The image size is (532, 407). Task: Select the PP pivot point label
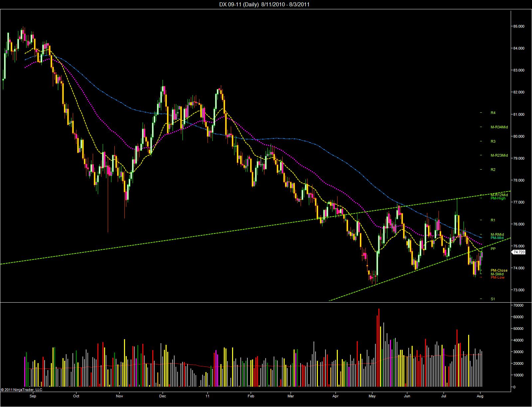coord(493,249)
